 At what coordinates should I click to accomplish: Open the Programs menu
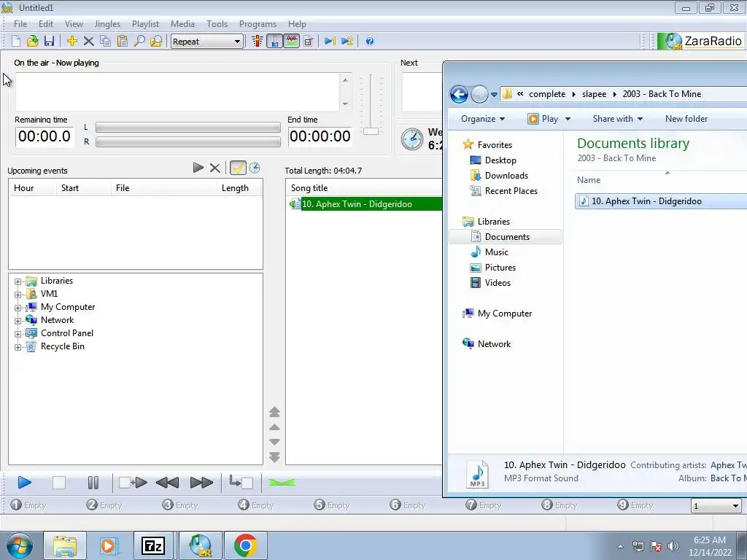(258, 24)
